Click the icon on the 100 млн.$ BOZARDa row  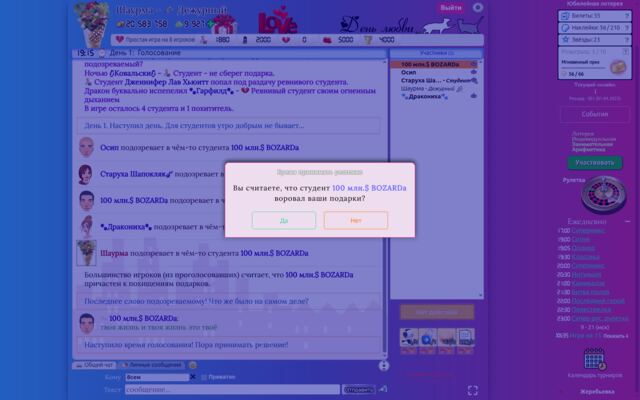[x=473, y=64]
